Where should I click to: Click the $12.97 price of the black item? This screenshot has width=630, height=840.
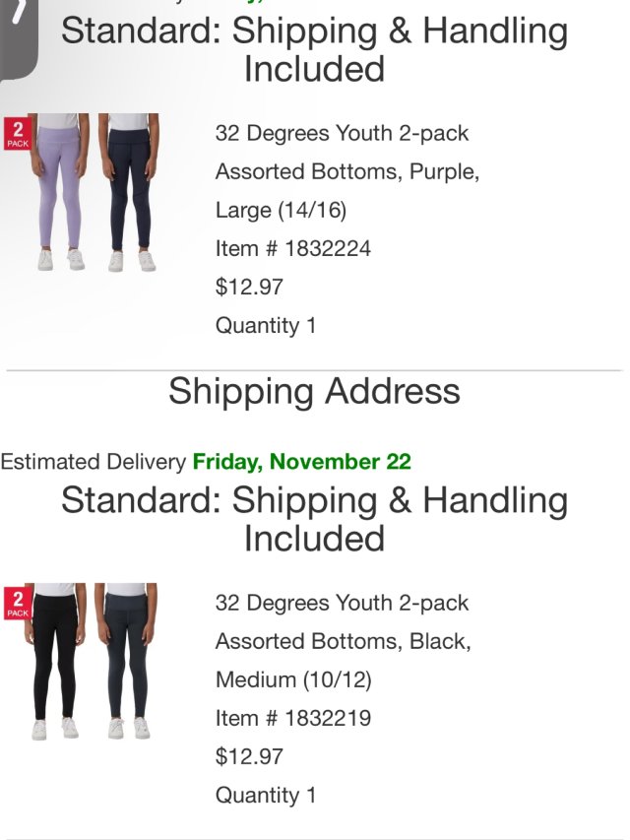250,757
